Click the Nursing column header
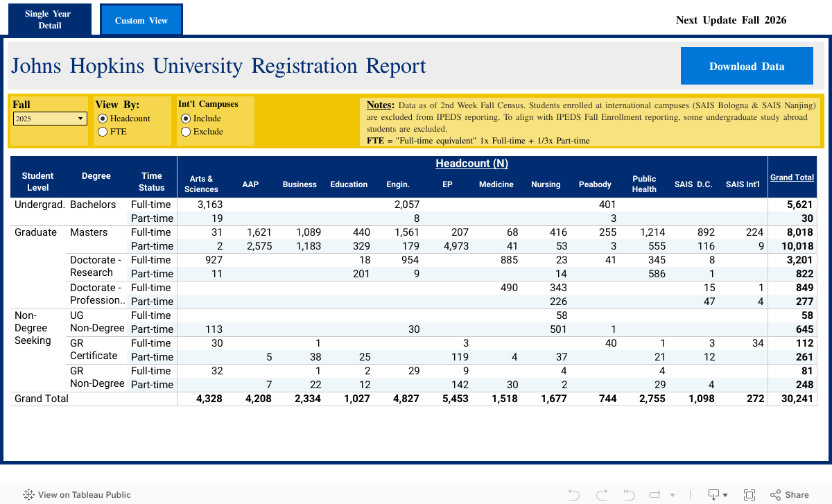Screen dimensions: 832x504 (x=546, y=184)
